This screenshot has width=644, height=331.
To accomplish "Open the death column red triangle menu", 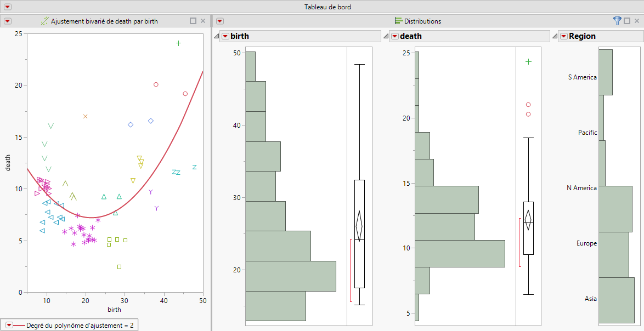I will (x=394, y=36).
